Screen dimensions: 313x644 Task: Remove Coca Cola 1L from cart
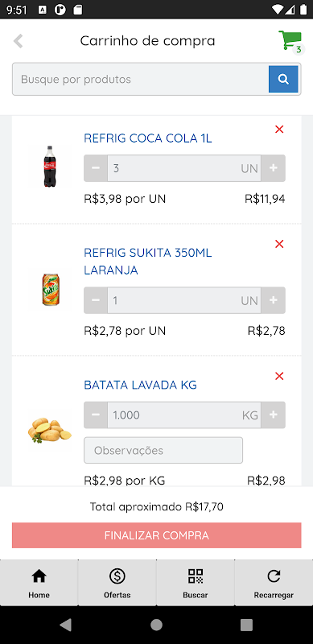(279, 130)
